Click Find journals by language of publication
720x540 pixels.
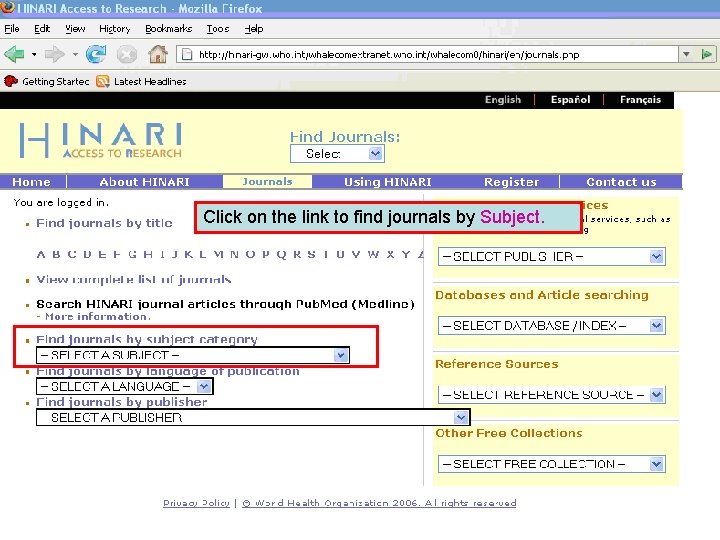click(168, 371)
